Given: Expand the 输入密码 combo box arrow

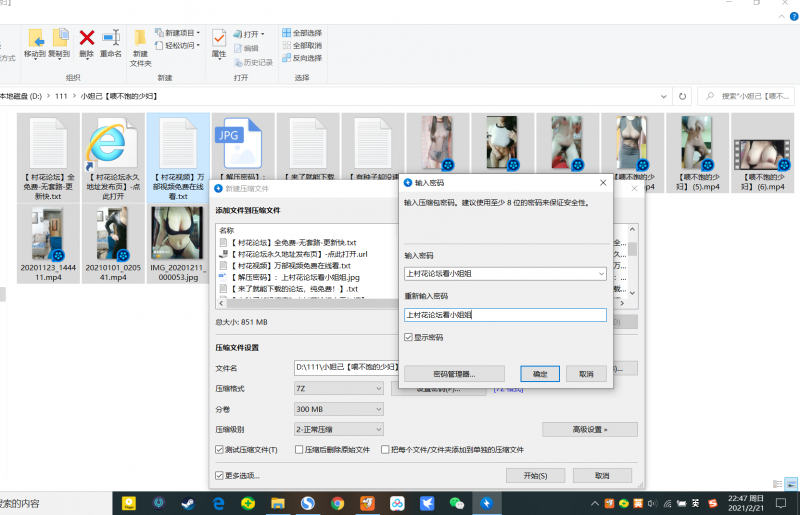Looking at the screenshot, I should click(x=599, y=273).
